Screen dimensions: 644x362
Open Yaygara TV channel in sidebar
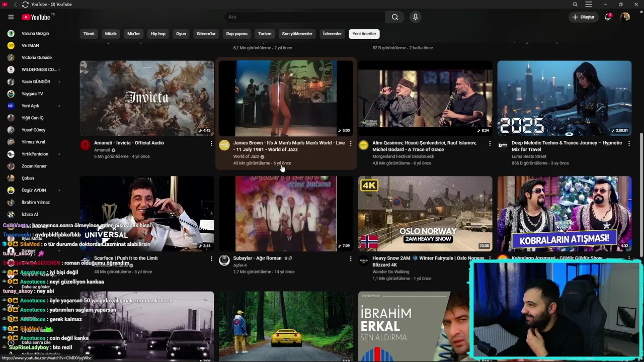click(33, 94)
